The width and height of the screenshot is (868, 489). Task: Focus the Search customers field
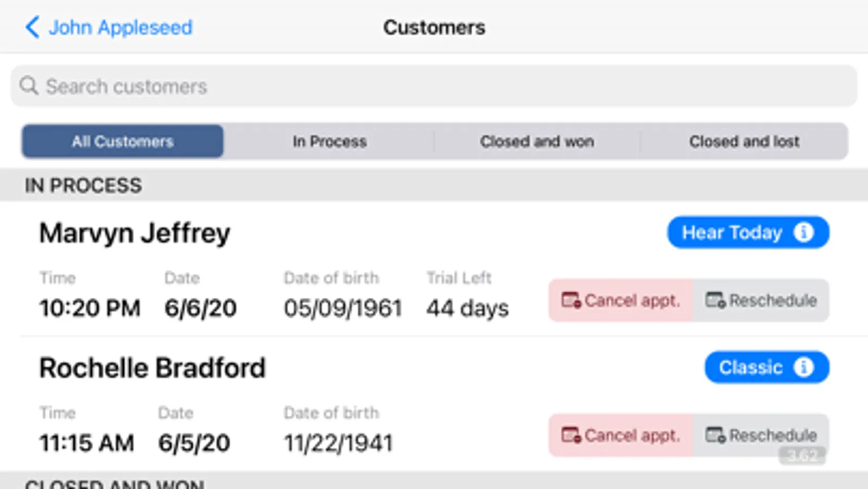coord(434,86)
